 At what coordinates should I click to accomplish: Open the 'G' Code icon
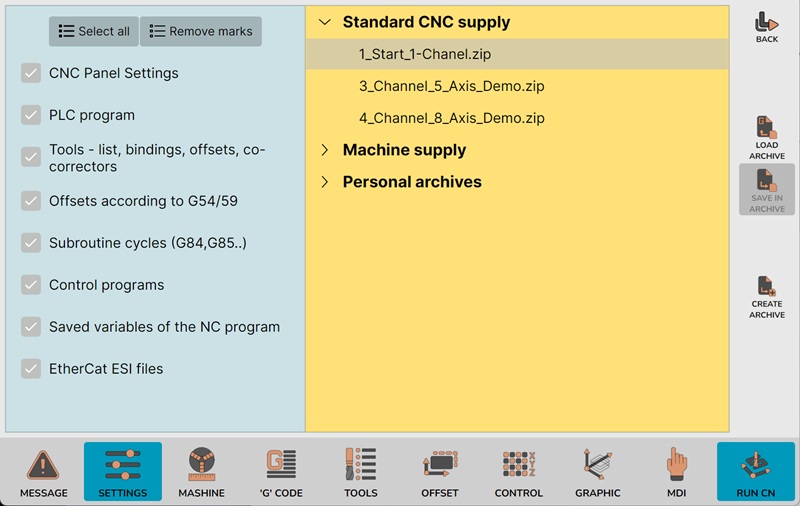click(281, 466)
